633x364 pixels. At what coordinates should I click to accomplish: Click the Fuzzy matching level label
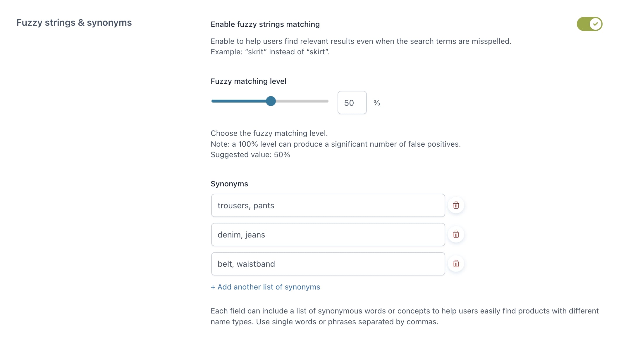coord(248,81)
